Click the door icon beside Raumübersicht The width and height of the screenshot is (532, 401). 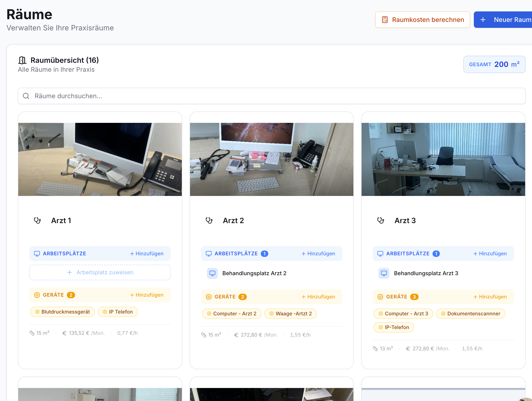point(22,60)
